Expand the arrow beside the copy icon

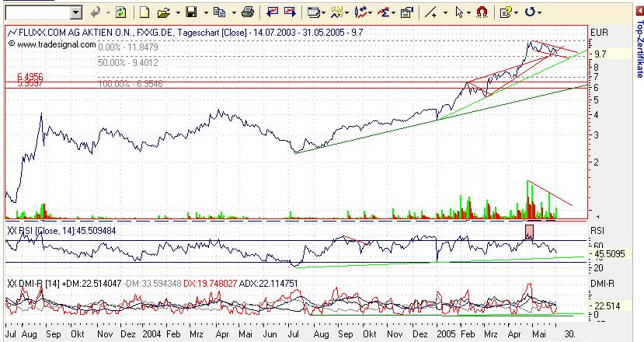point(234,13)
